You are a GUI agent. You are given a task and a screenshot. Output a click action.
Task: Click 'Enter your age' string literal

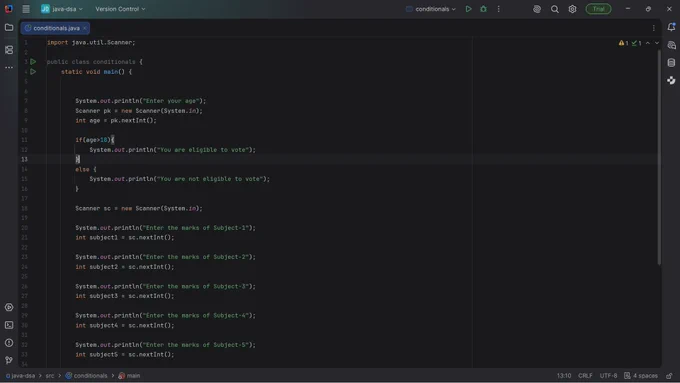pyautogui.click(x=171, y=101)
